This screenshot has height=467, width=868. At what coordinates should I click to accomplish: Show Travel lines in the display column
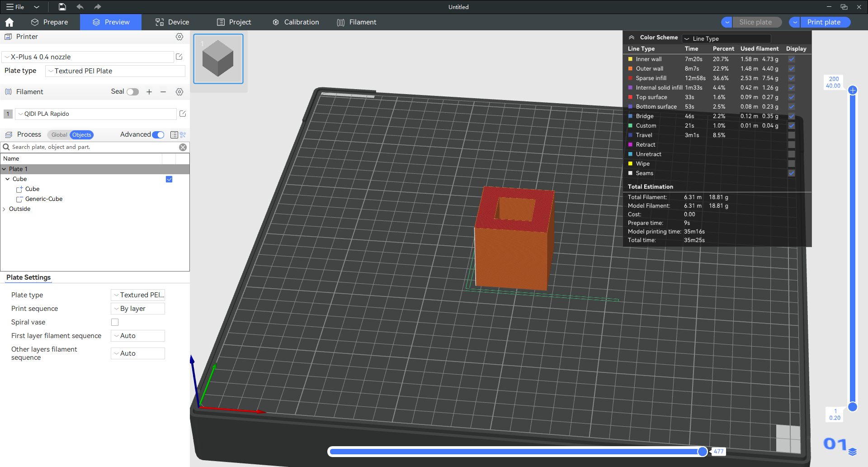(x=791, y=135)
